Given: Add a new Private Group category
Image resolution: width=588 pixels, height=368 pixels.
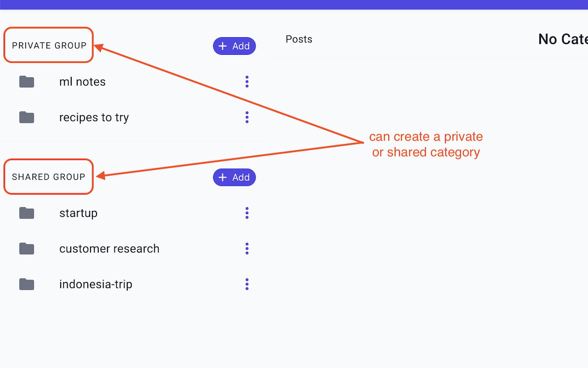Looking at the screenshot, I should (234, 46).
